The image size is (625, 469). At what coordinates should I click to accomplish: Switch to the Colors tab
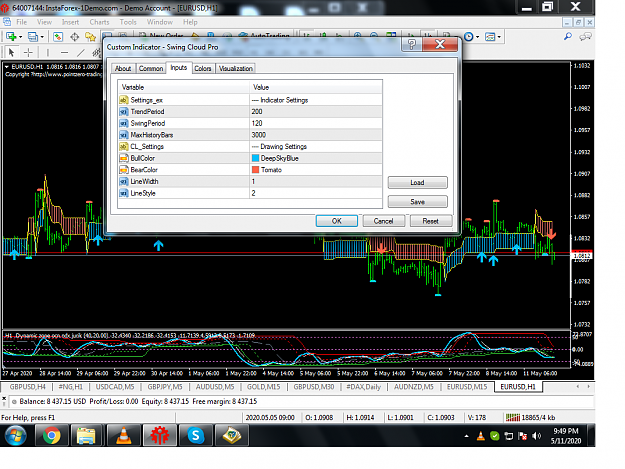tap(202, 69)
